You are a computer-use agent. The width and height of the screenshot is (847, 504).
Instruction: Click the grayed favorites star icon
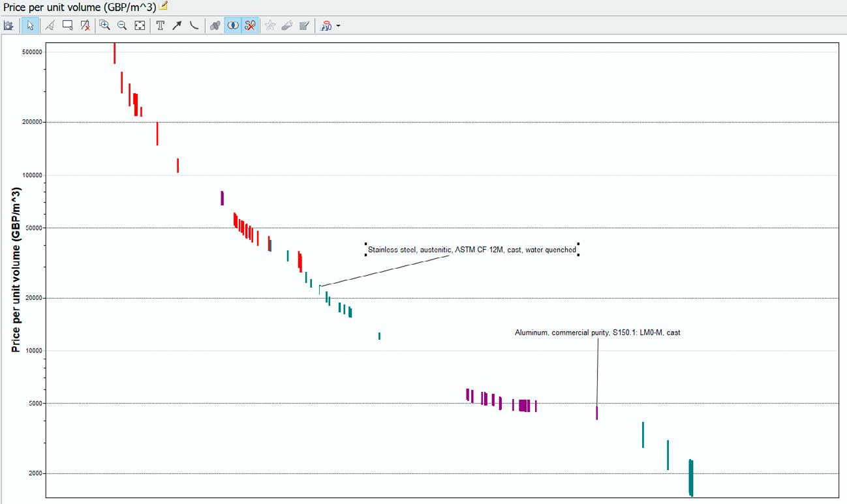[x=270, y=25]
